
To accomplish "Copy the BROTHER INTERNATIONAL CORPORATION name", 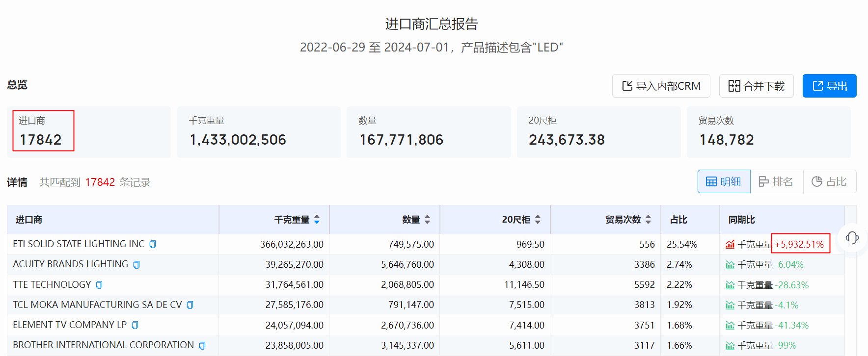I will [202, 346].
